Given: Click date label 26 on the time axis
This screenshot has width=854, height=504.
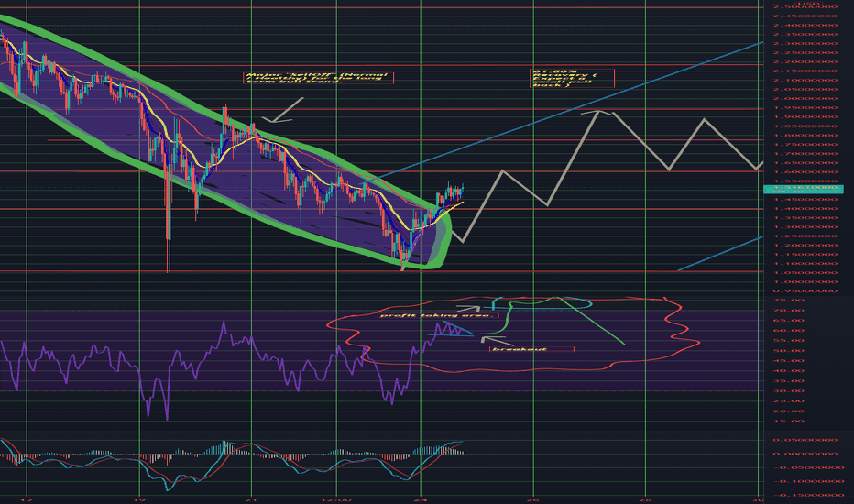Looking at the screenshot, I should pyautogui.click(x=533, y=499).
